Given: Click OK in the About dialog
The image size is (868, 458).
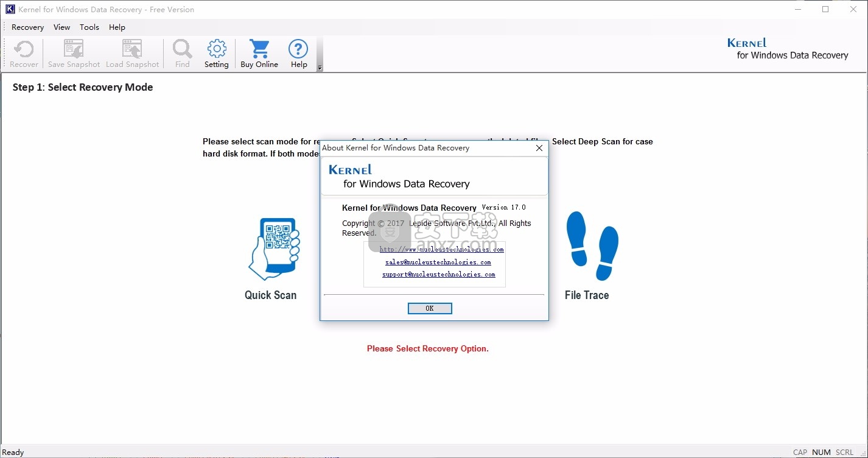Looking at the screenshot, I should (x=430, y=308).
